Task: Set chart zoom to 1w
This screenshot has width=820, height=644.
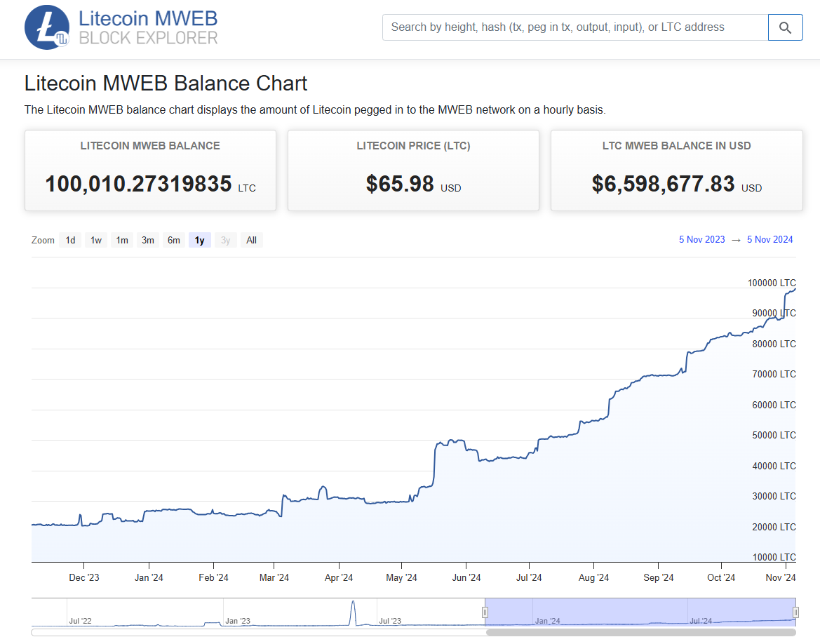Action: 96,240
